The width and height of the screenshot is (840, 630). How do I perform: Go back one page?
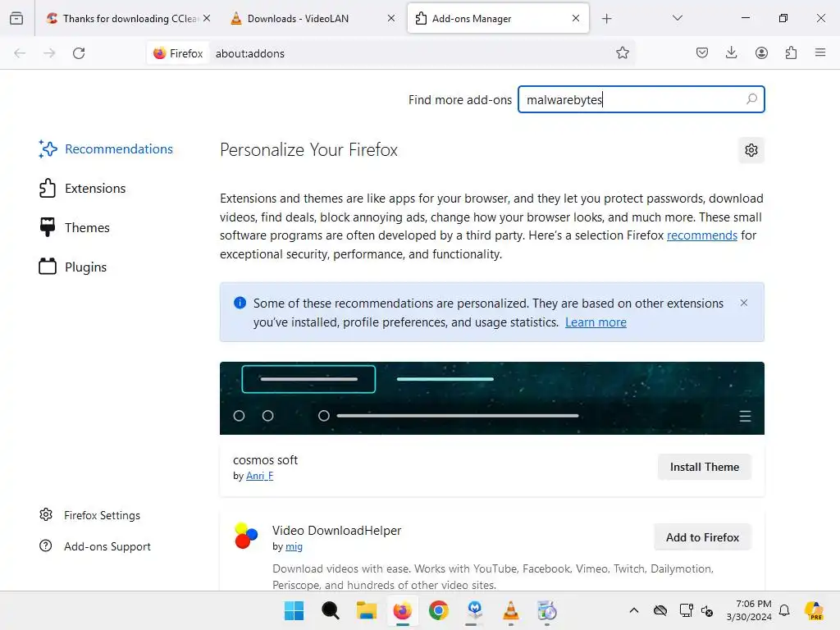pos(20,53)
